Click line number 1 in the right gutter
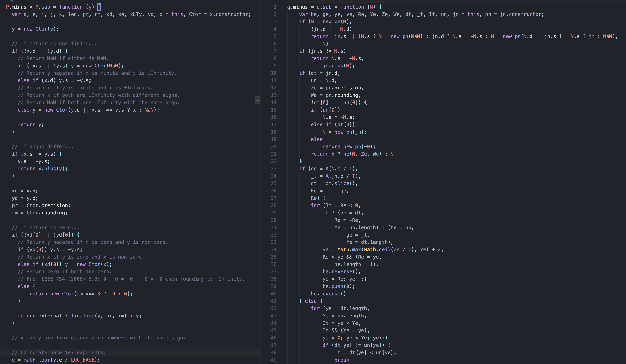This screenshot has width=626, height=364. pos(275,7)
